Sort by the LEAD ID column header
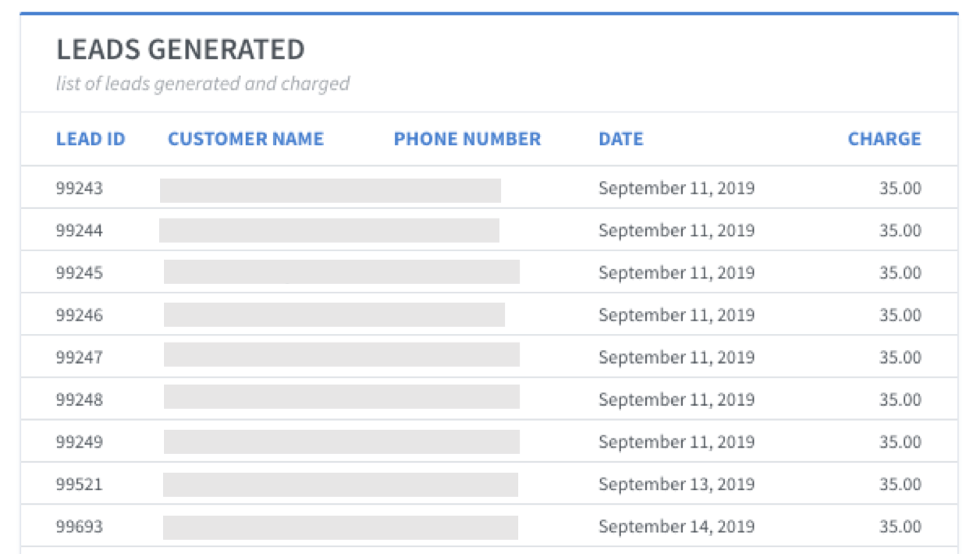Image resolution: width=980 pixels, height=554 pixels. click(x=91, y=139)
